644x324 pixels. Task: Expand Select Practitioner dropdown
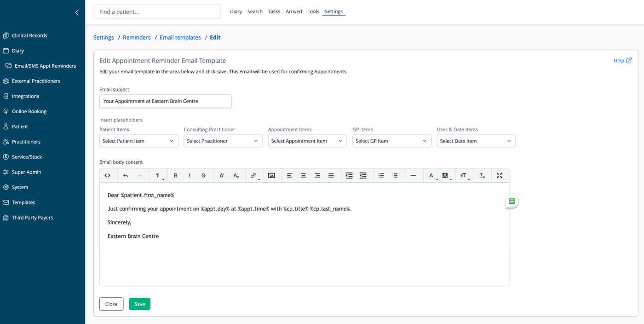pos(223,141)
